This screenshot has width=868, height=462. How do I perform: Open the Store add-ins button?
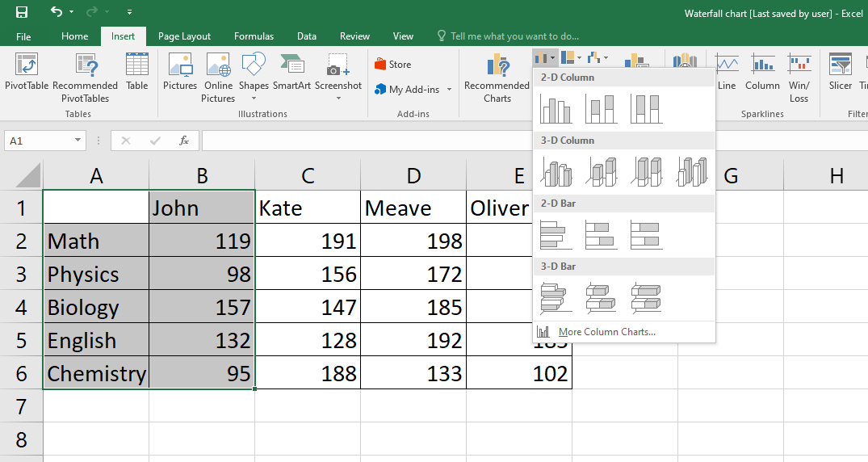(393, 65)
